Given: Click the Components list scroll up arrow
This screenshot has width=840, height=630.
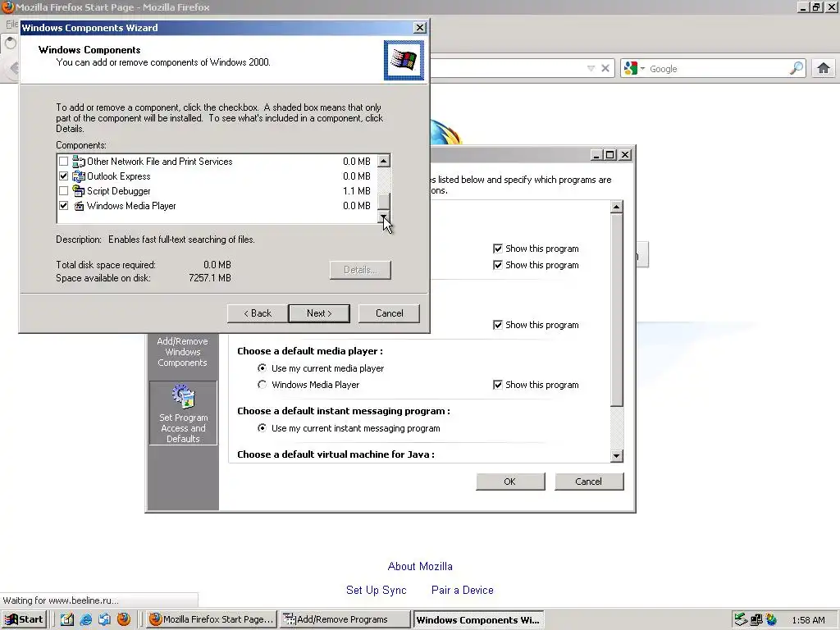Looking at the screenshot, I should tap(384, 161).
